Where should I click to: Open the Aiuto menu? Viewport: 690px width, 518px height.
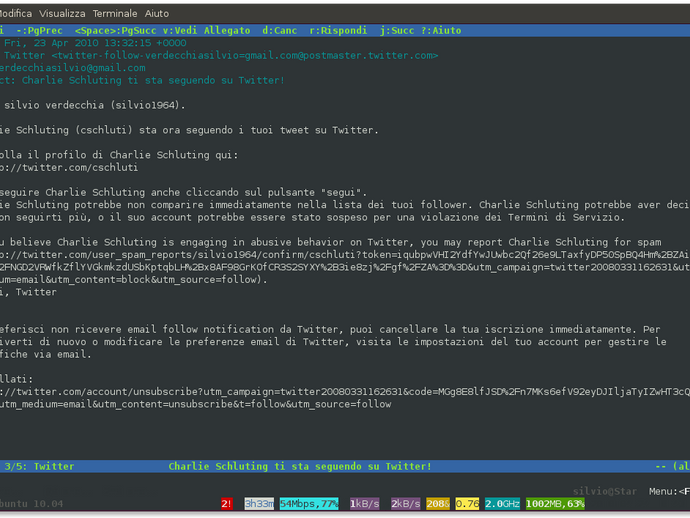coord(157,14)
